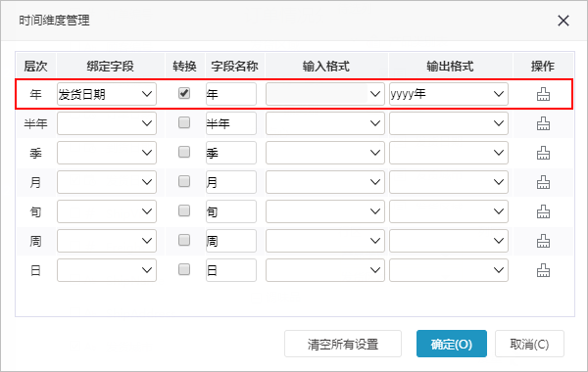Edit the 字段名称 field containing 半年
The image size is (588, 372).
click(231, 123)
